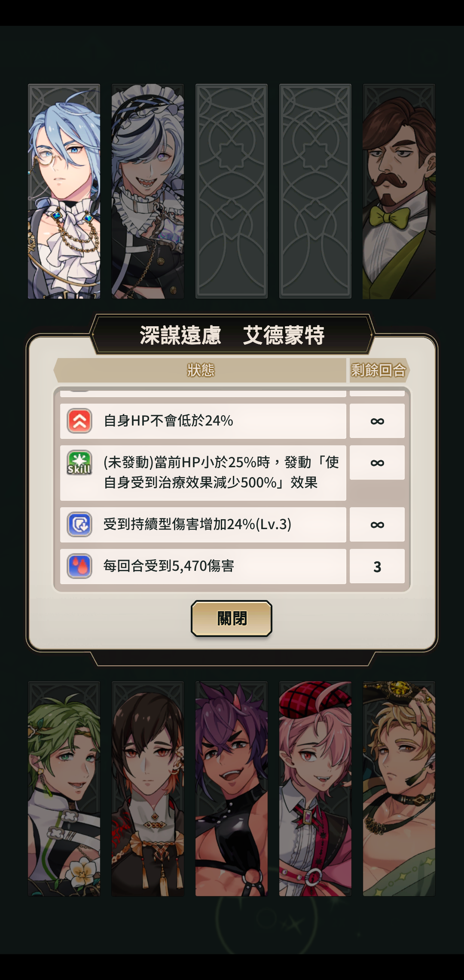464x980 pixels.
Task: Select the green-haired character portrait
Action: (x=64, y=789)
